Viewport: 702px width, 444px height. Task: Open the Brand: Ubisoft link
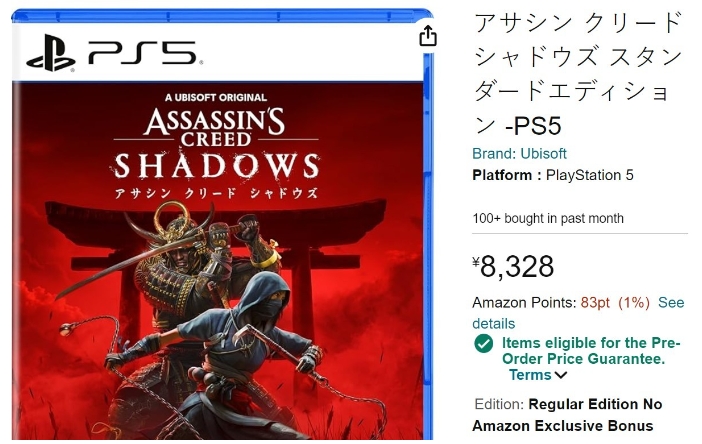519,154
